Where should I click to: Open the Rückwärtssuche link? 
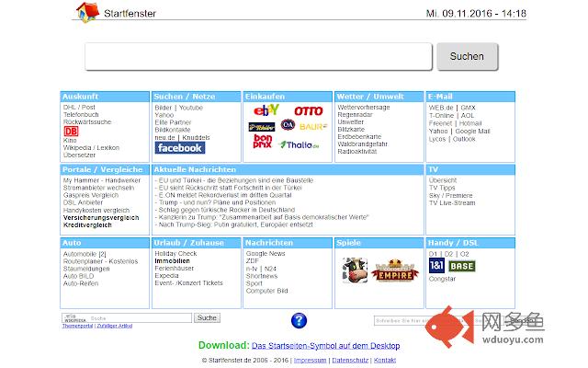tap(87, 122)
